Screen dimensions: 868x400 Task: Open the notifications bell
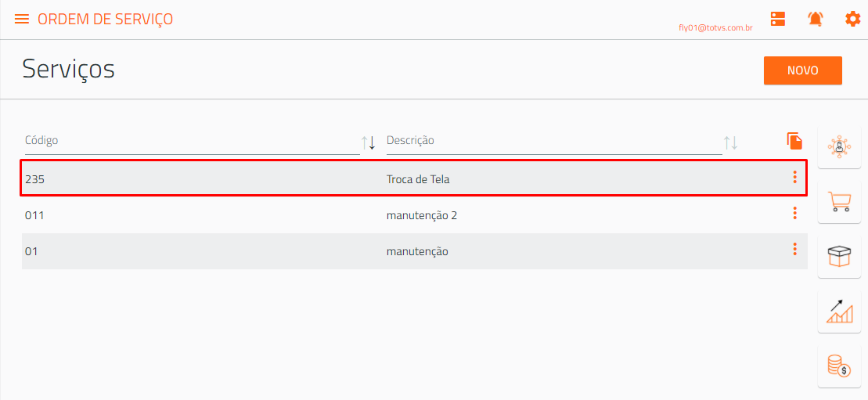815,19
